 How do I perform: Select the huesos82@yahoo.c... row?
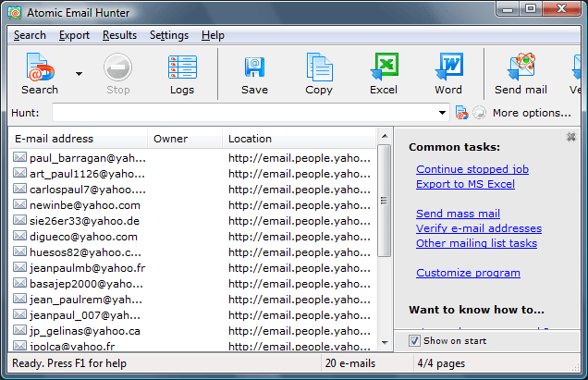[192, 252]
